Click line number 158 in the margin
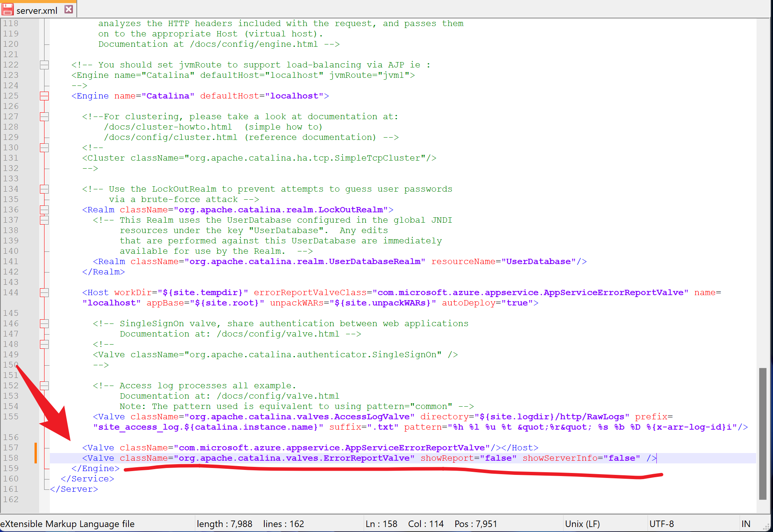 tap(11, 458)
